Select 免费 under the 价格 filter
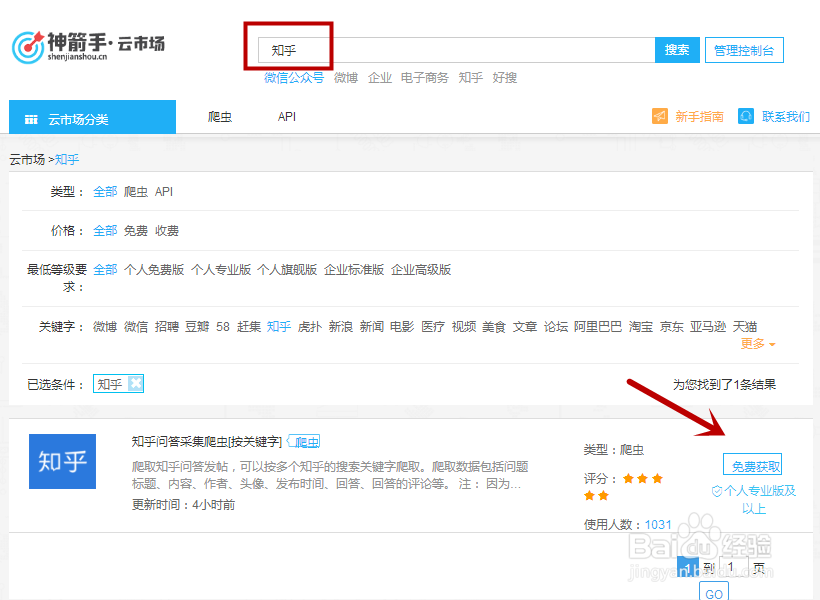 click(138, 231)
